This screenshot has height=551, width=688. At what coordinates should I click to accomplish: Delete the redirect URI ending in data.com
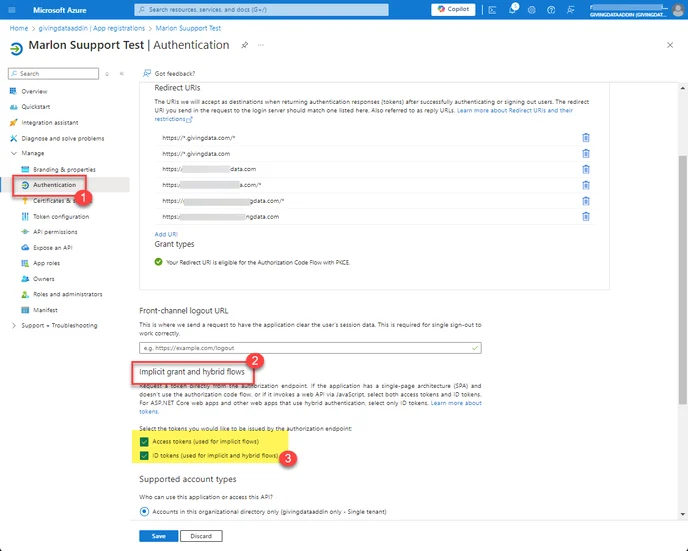point(585,169)
